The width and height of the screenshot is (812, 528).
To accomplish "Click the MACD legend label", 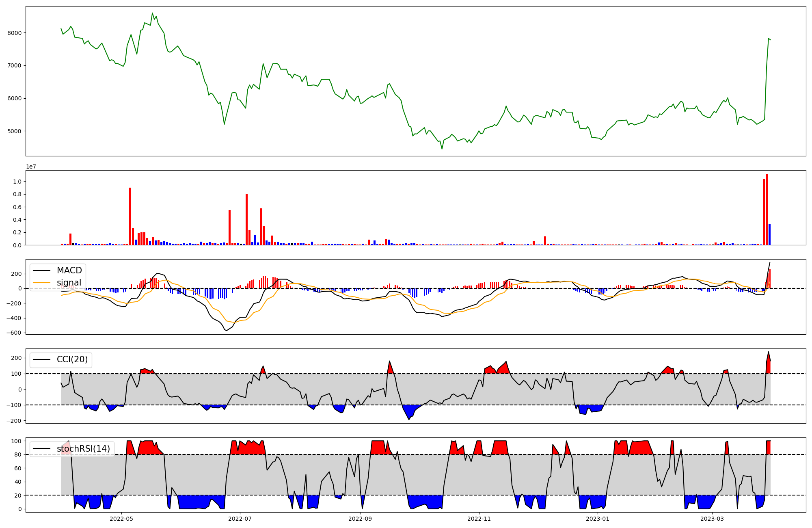I will tap(69, 270).
